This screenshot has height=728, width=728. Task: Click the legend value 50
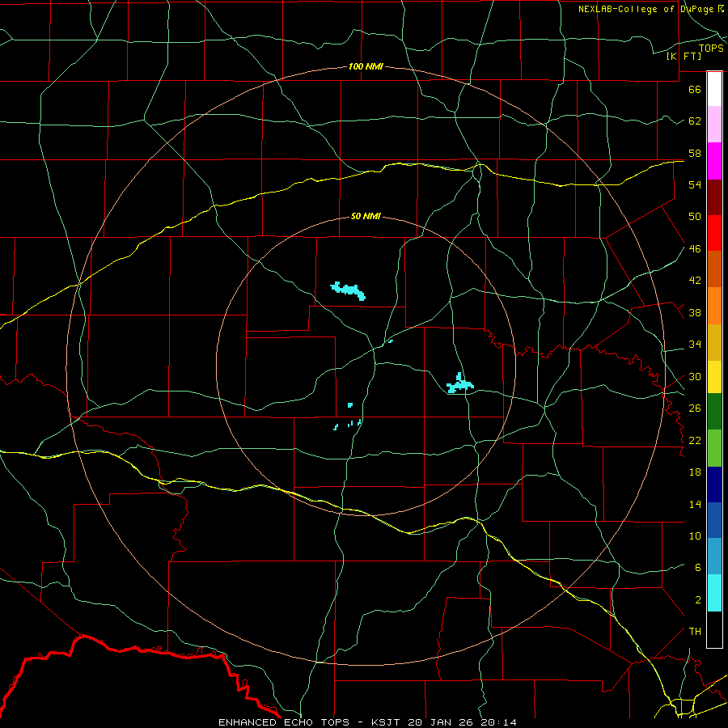point(695,217)
